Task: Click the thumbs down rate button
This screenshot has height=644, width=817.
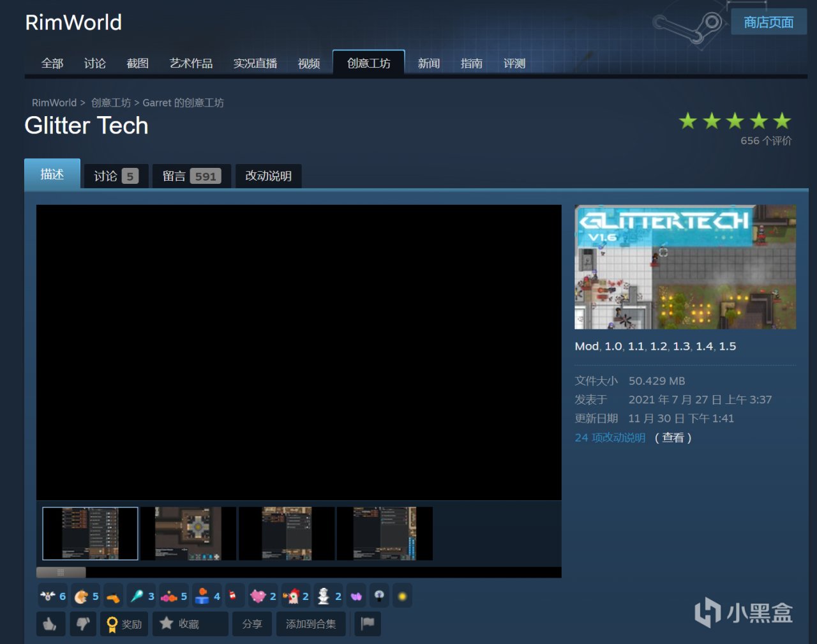Action: [x=84, y=624]
